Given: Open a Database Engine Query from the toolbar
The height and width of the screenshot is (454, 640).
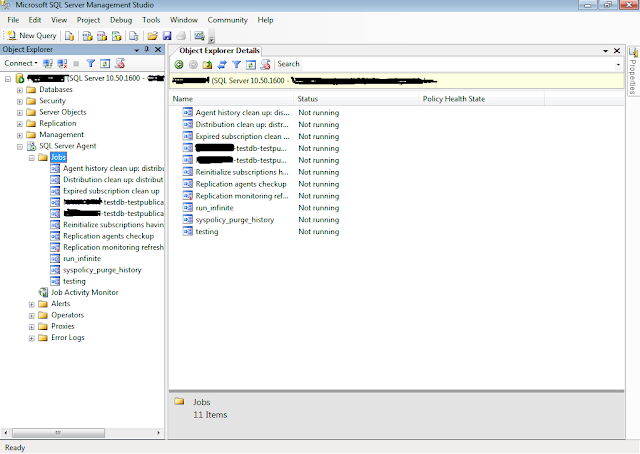Looking at the screenshot, I should point(69,36).
